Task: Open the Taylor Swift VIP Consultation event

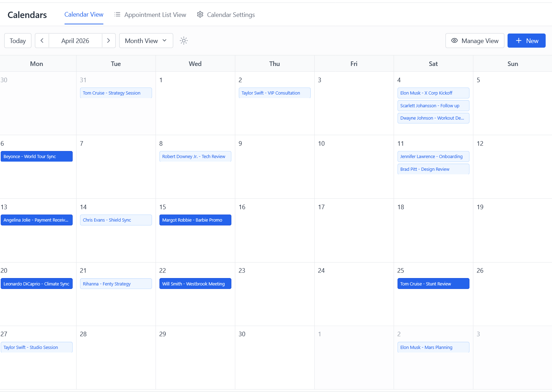Action: point(274,93)
